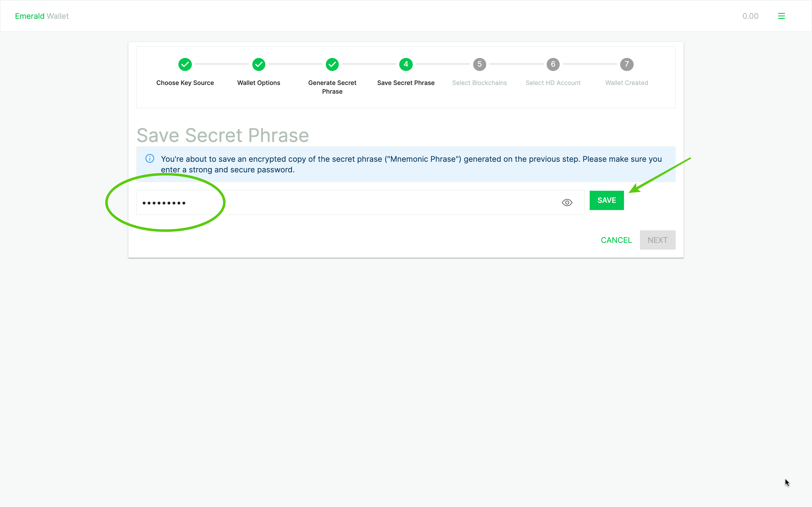Click the Select Blockchains step label

click(480, 82)
